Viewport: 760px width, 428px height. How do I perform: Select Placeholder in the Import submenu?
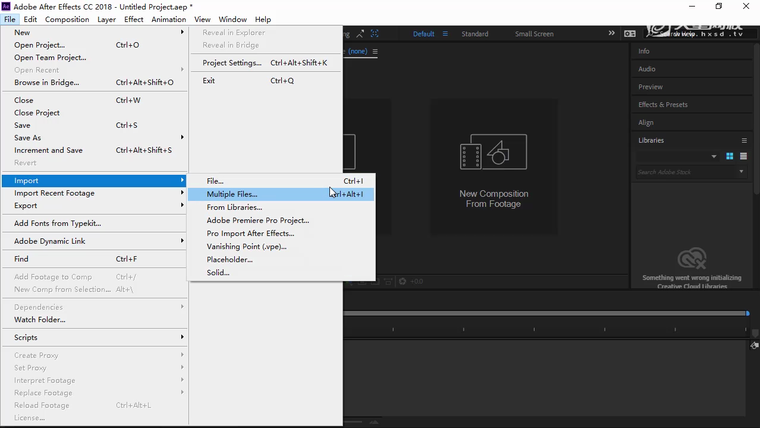[x=229, y=259]
